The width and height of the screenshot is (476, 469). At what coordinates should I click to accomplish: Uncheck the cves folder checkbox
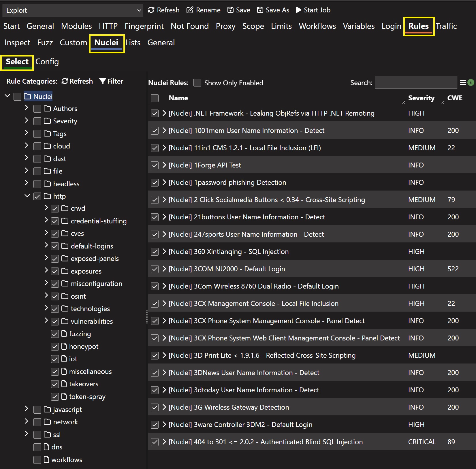(x=55, y=233)
